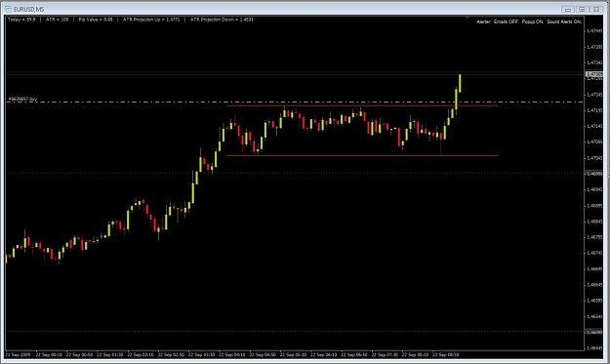The width and height of the screenshot is (610, 364).
Task: Click the '22 Sep 05:30' time axis label
Action: click(293, 354)
